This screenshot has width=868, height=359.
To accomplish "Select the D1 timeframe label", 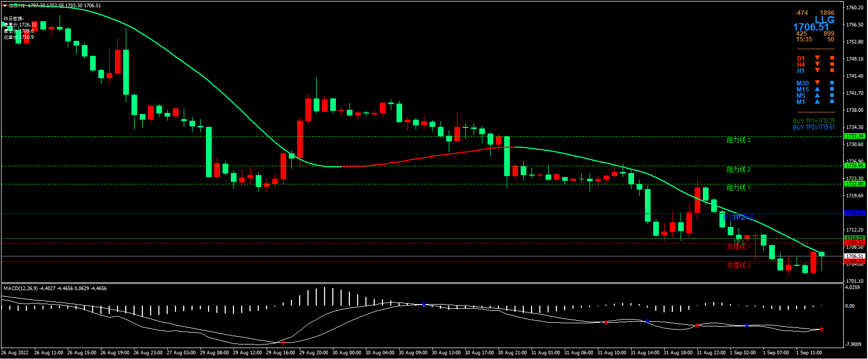I will click(x=801, y=59).
